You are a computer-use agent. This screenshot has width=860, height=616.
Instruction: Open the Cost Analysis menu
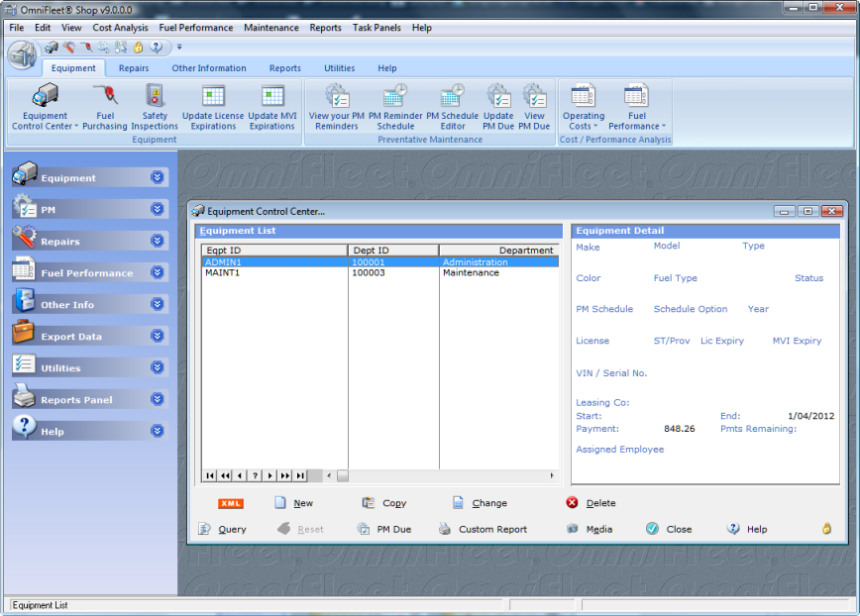click(x=120, y=28)
